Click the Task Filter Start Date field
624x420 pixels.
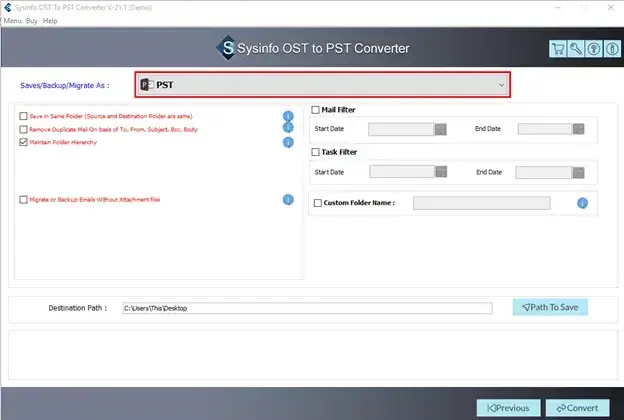point(402,172)
